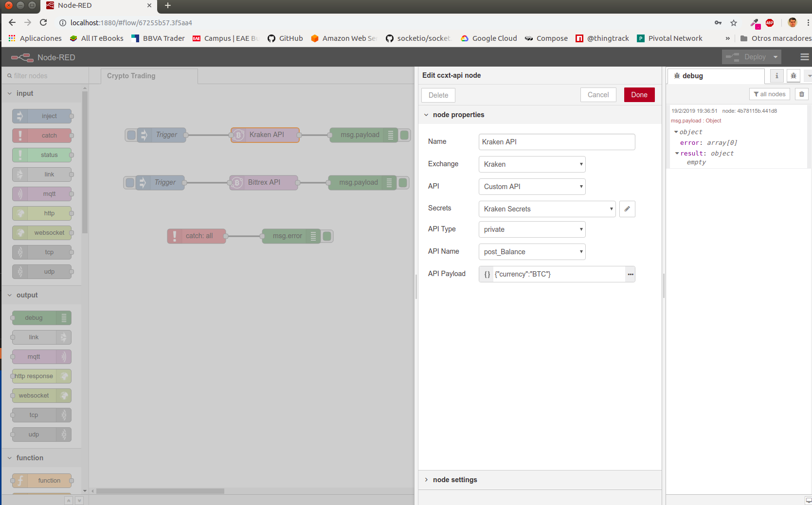Select the catch node in palette
Image resolution: width=812 pixels, height=505 pixels.
point(42,136)
